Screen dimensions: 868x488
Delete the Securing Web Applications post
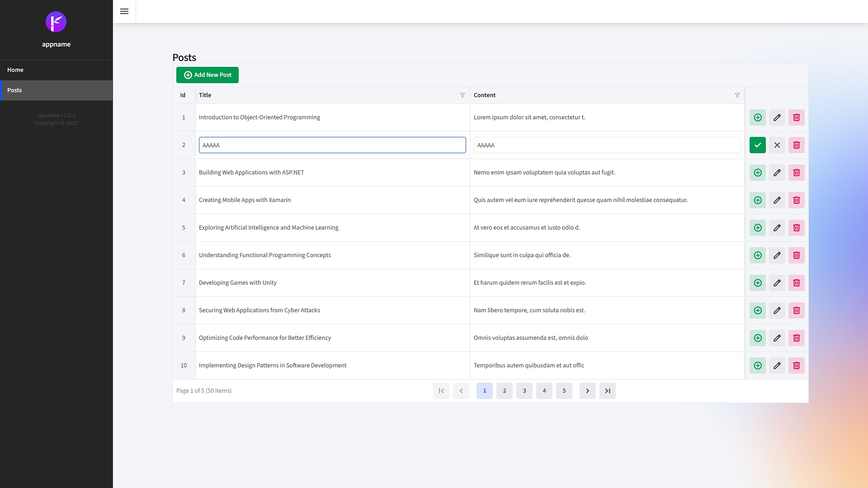[797, 310]
